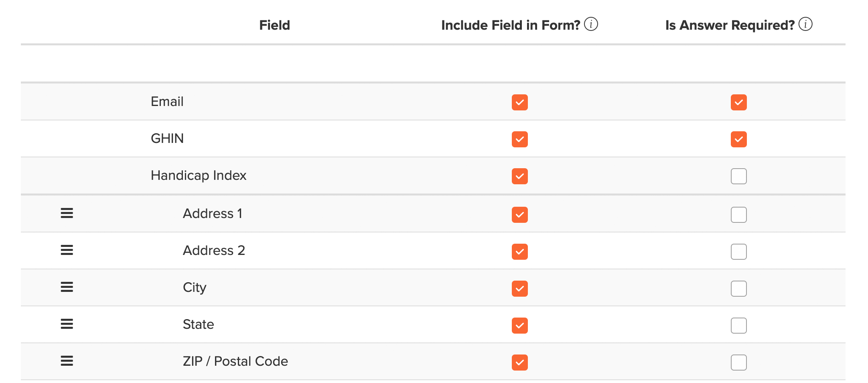Image resolution: width=868 pixels, height=383 pixels.
Task: Grab the drag handle for Address 1
Action: (x=67, y=213)
